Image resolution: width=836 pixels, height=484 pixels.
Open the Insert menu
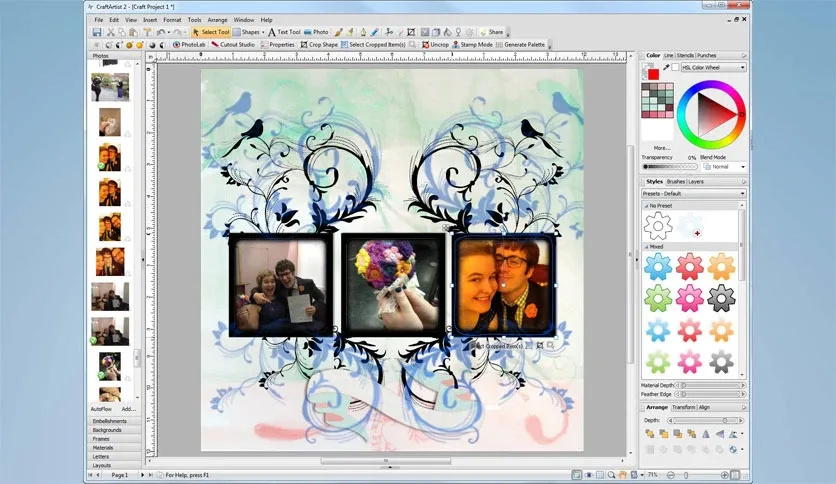[150, 20]
